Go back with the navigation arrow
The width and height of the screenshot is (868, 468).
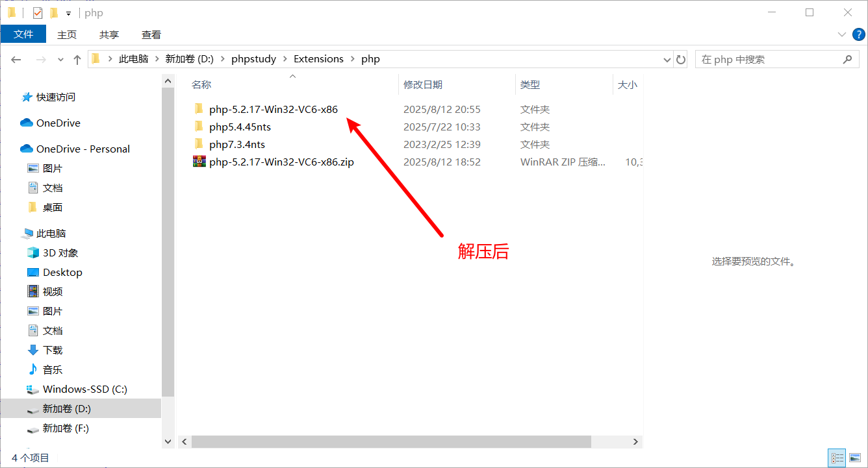pos(16,59)
